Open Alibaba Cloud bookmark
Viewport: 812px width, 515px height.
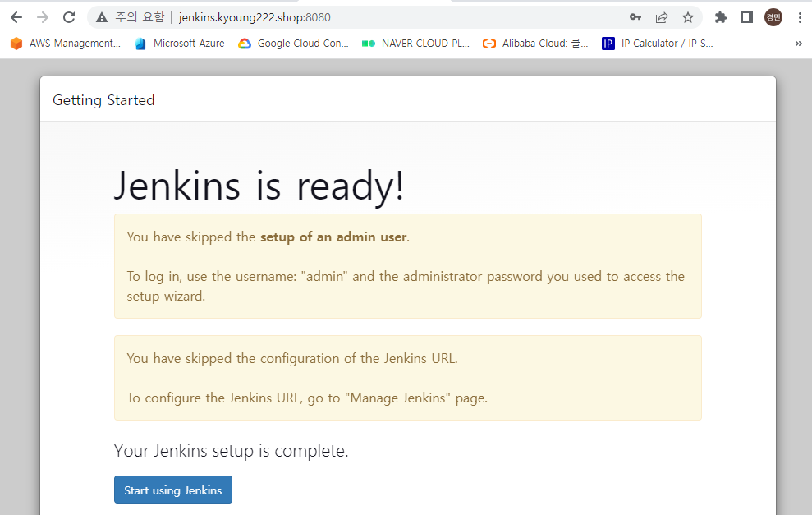[535, 44]
